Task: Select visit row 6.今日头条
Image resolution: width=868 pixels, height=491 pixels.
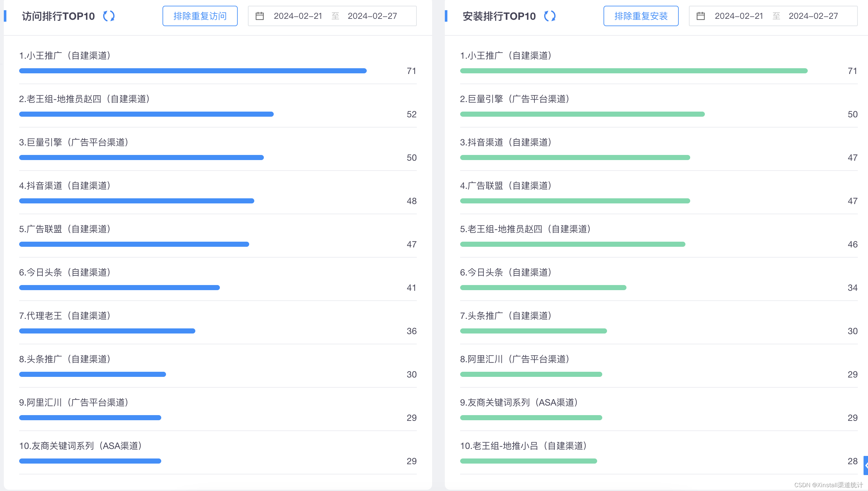Action: click(218, 279)
